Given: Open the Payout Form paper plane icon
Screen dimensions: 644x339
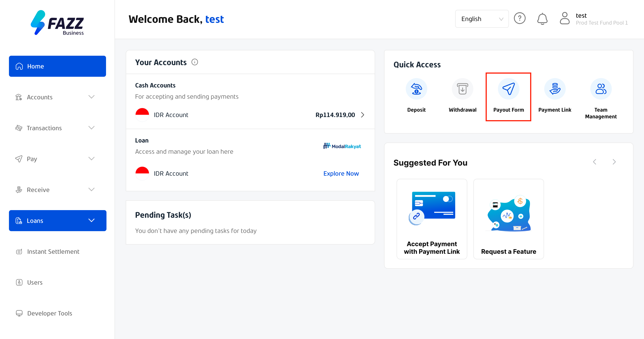Looking at the screenshot, I should (x=508, y=89).
